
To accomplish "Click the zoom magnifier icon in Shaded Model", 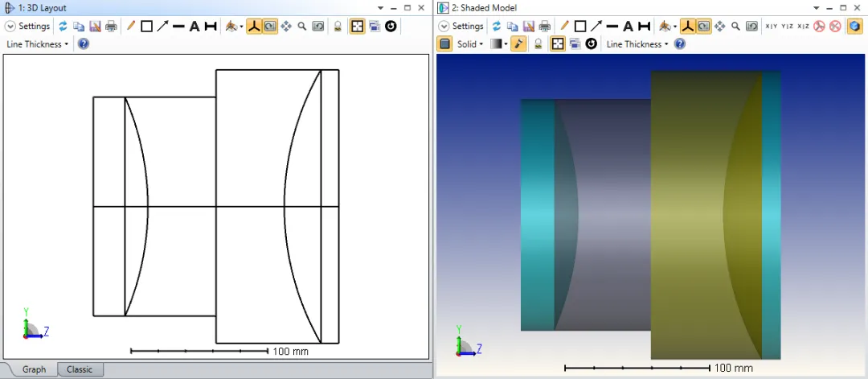I will click(735, 26).
